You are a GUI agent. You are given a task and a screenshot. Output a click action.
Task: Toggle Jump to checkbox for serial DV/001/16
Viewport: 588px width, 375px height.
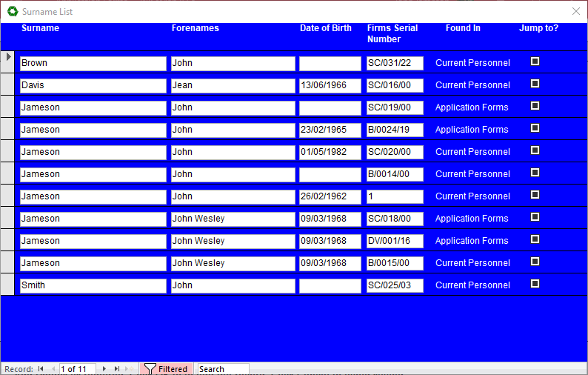[535, 239]
